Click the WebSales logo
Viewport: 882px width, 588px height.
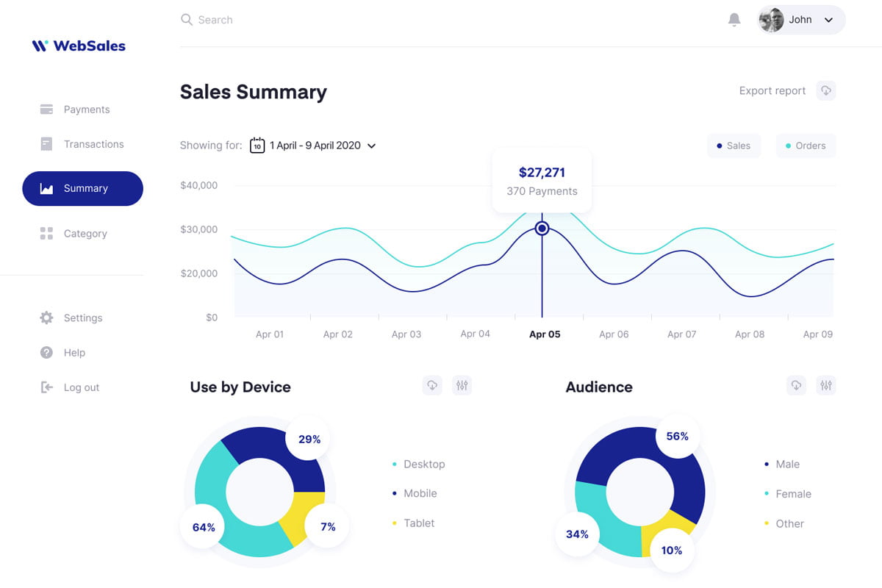pos(79,46)
